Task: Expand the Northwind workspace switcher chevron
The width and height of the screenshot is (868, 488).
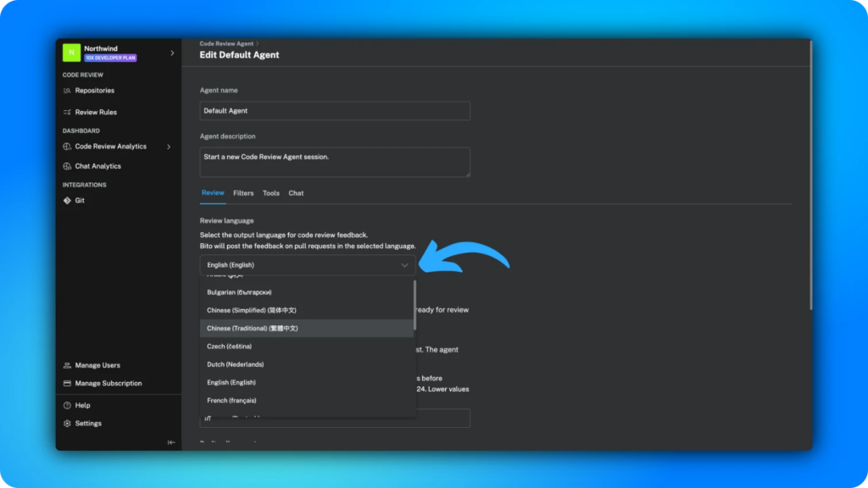Action: [172, 53]
